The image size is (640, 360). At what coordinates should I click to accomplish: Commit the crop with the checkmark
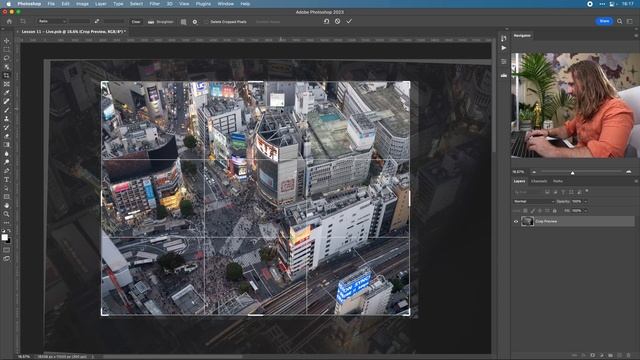(349, 21)
